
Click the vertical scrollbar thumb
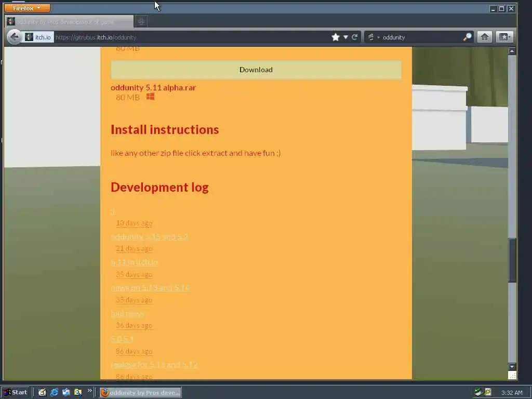point(512,260)
